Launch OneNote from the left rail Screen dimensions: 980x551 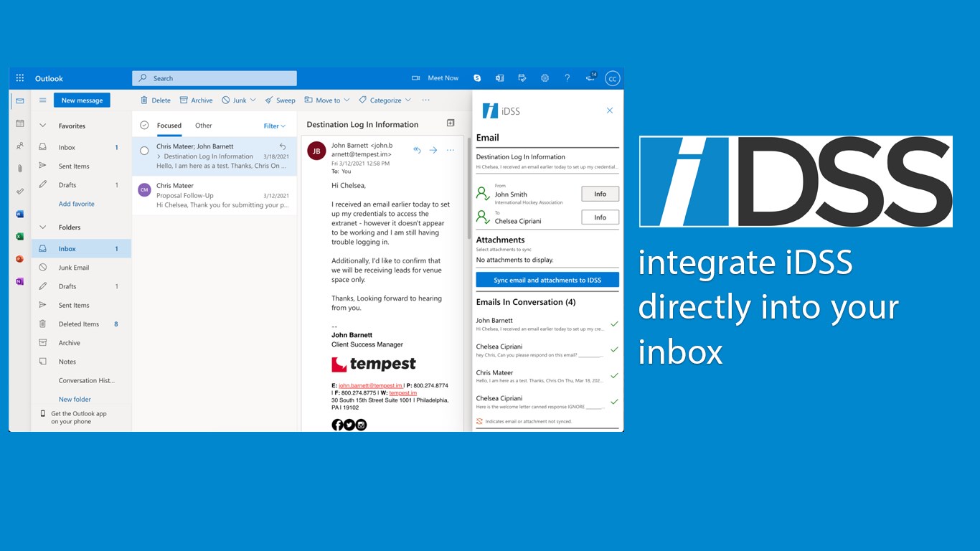(20, 281)
